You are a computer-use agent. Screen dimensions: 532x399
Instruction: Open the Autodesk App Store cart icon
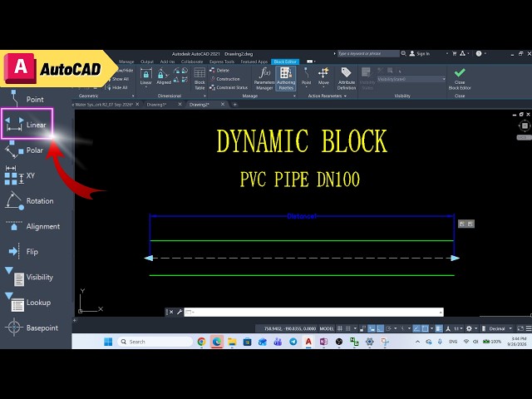coord(455,53)
